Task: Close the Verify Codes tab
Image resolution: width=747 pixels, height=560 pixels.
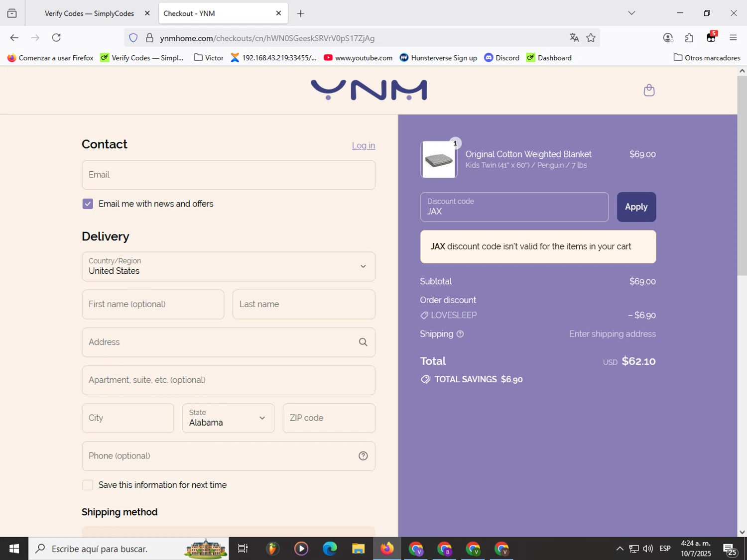Action: coord(147,13)
